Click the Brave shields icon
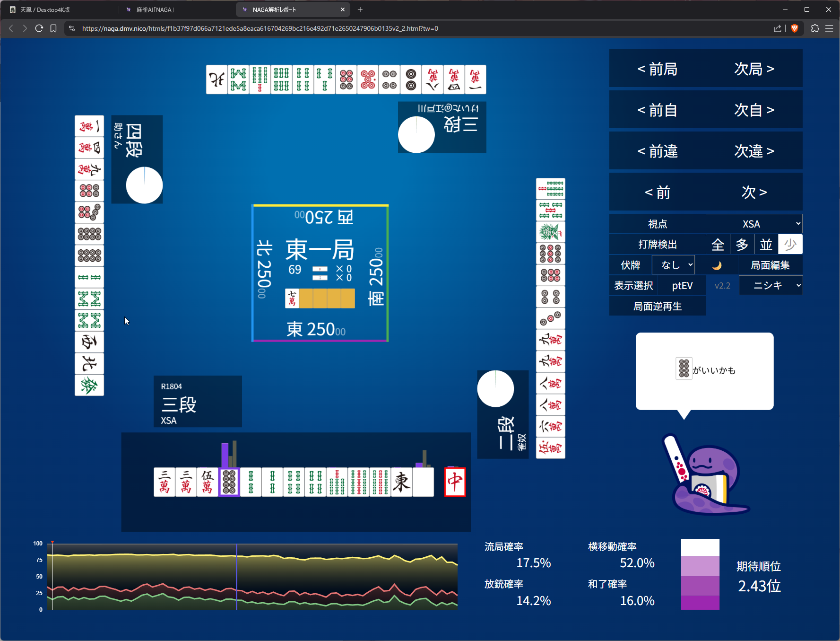Screen dimensions: 840x641 point(795,28)
